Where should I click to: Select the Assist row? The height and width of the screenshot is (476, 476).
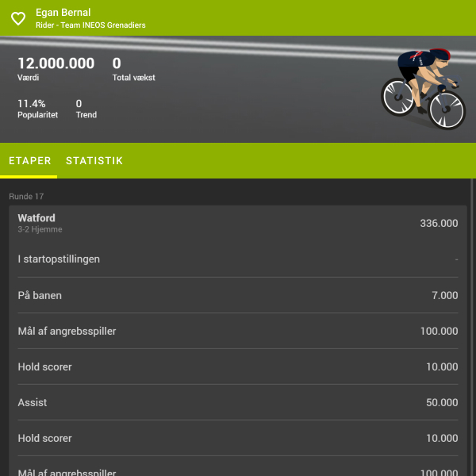(238, 402)
